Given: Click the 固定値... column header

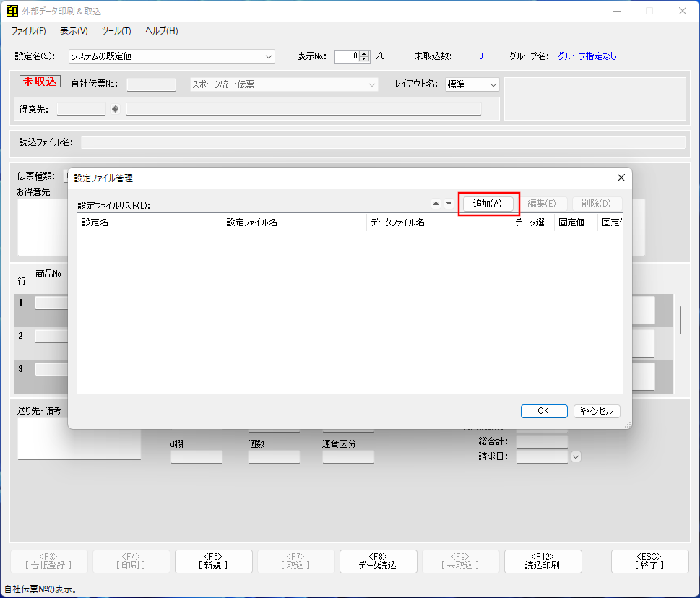Looking at the screenshot, I should pyautogui.click(x=576, y=222).
